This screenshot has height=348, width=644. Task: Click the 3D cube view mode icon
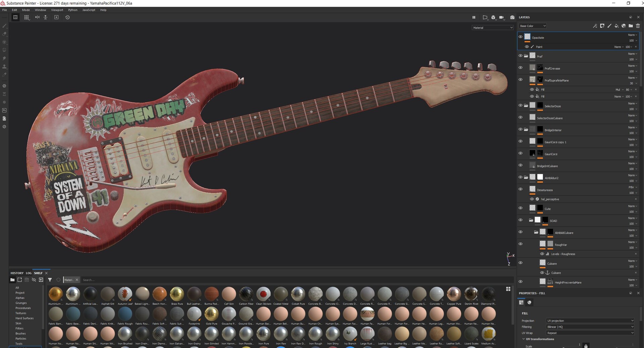click(x=493, y=17)
